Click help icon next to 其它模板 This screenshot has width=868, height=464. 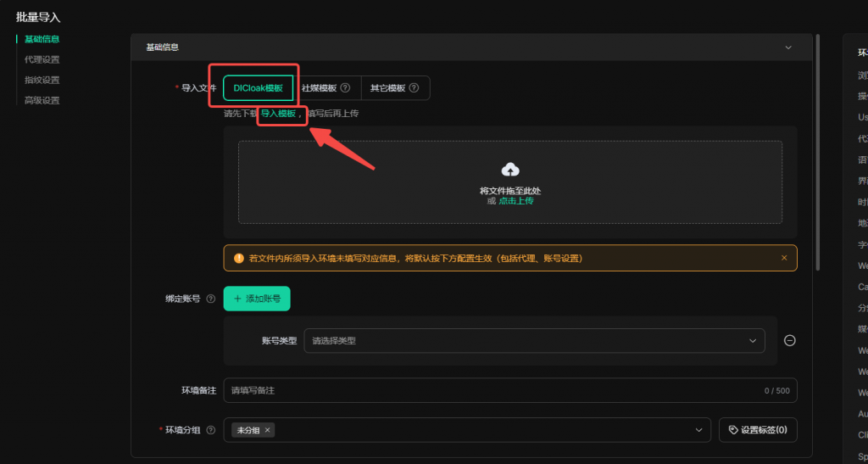click(x=414, y=88)
